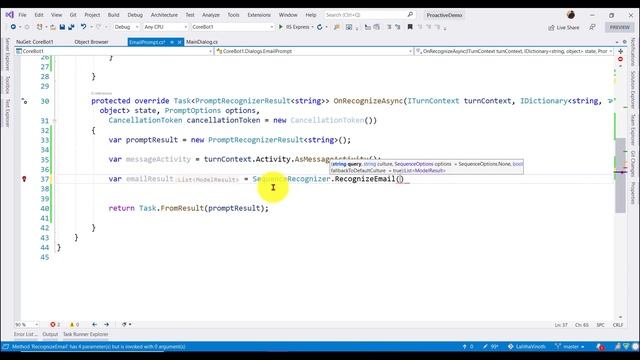Navigate to next issue arrow
Image resolution: width=640 pixels, height=360 pixels.
[107, 324]
